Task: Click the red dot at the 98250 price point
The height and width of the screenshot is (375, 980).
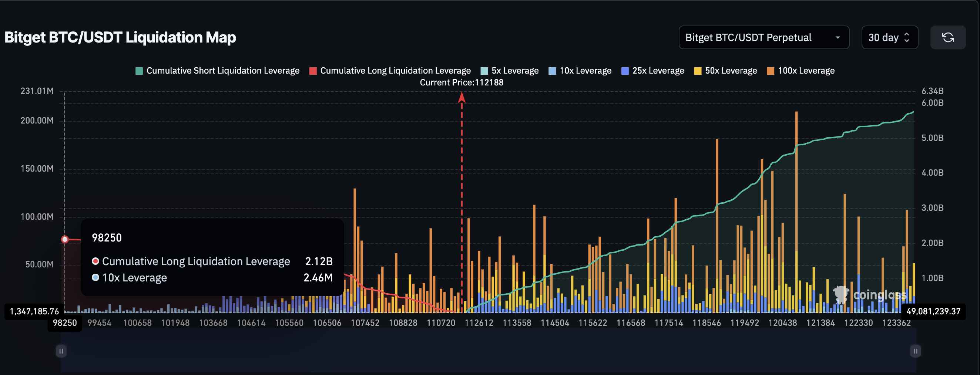Action: tap(65, 239)
